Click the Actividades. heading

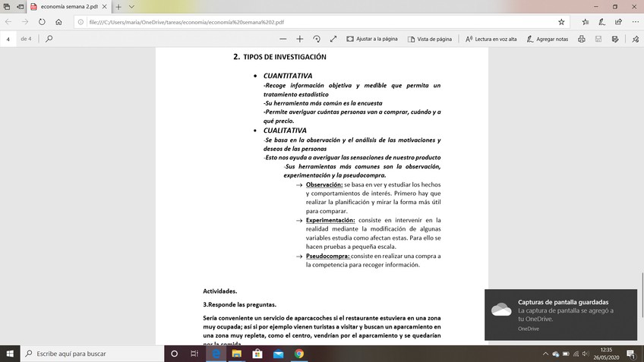(219, 291)
